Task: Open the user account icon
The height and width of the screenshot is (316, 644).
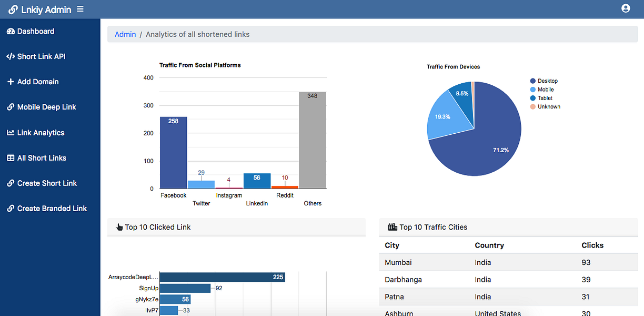Action: (x=626, y=8)
